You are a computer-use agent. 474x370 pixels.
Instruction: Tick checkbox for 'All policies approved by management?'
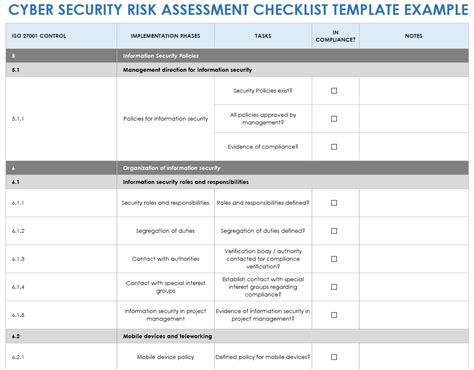[x=334, y=119]
